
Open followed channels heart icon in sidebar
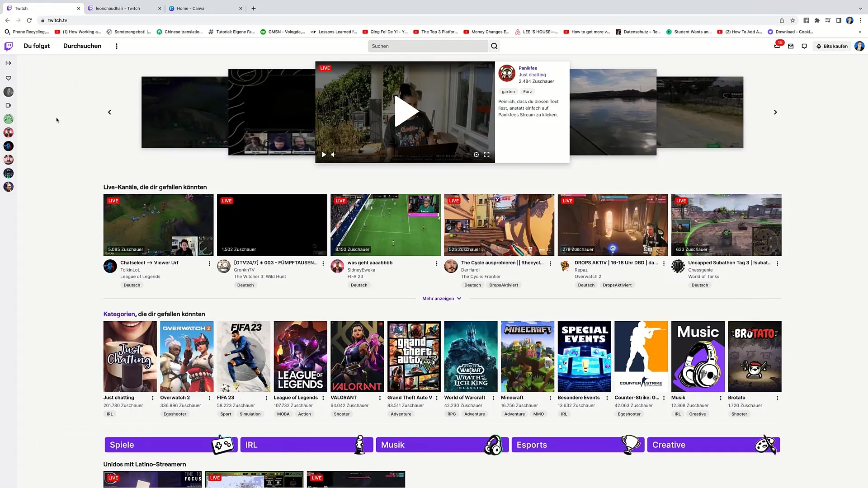click(8, 78)
